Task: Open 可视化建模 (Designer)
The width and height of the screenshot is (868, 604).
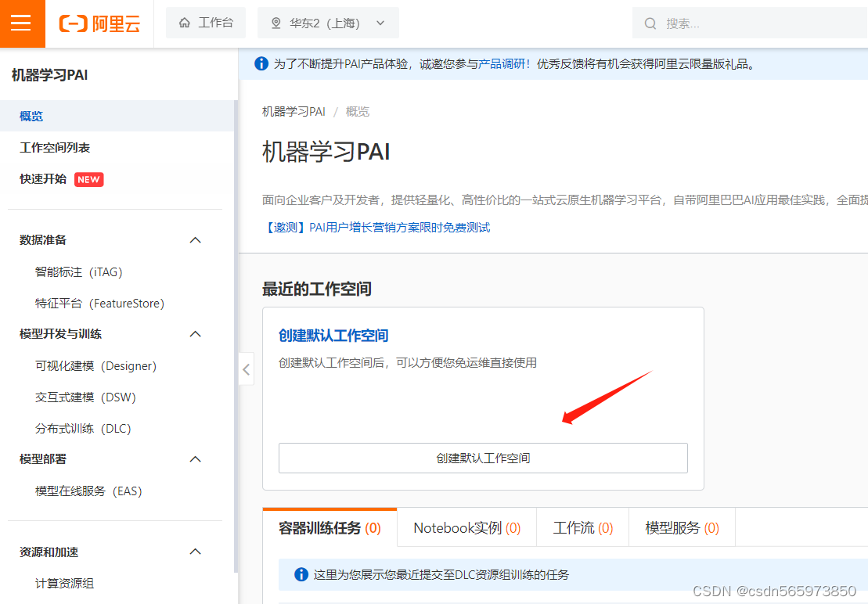Action: click(95, 365)
